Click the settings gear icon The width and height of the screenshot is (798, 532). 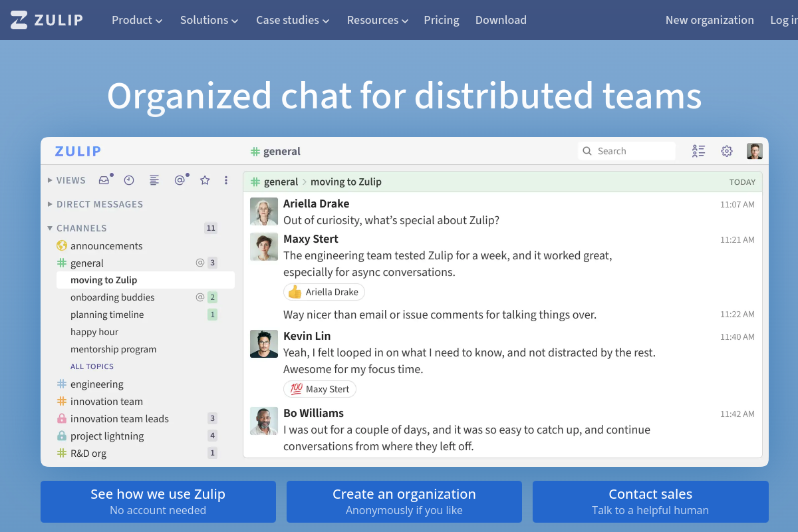pos(726,151)
